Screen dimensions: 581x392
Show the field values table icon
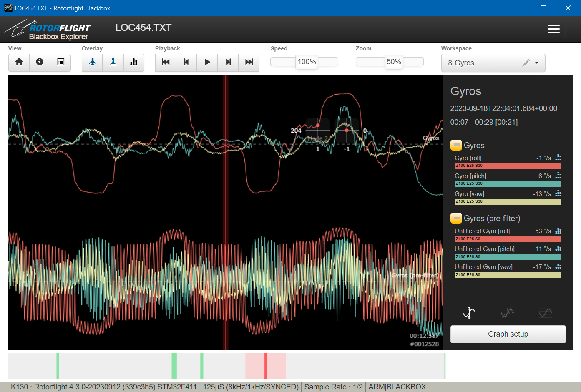(x=60, y=62)
